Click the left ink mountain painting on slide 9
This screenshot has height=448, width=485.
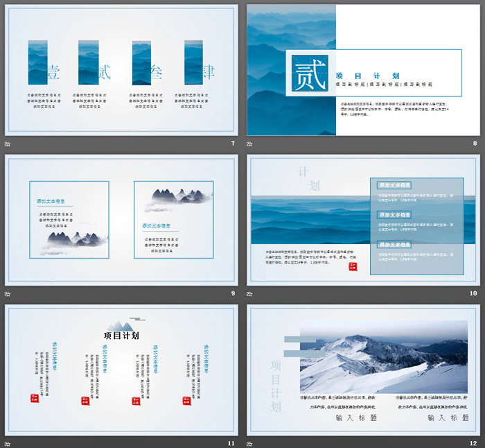pyautogui.click(x=73, y=239)
